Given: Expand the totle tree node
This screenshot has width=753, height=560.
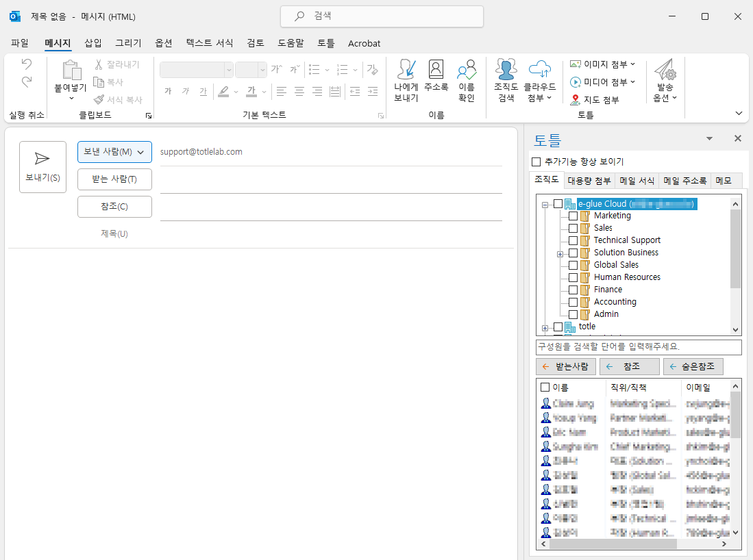Looking at the screenshot, I should point(545,328).
